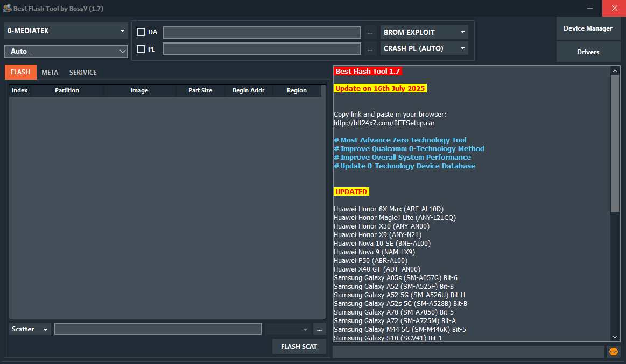Click 'Samsung Galaxy A52s 5G (SM-A528B) Bit-B' entry

pyautogui.click(x=400, y=304)
